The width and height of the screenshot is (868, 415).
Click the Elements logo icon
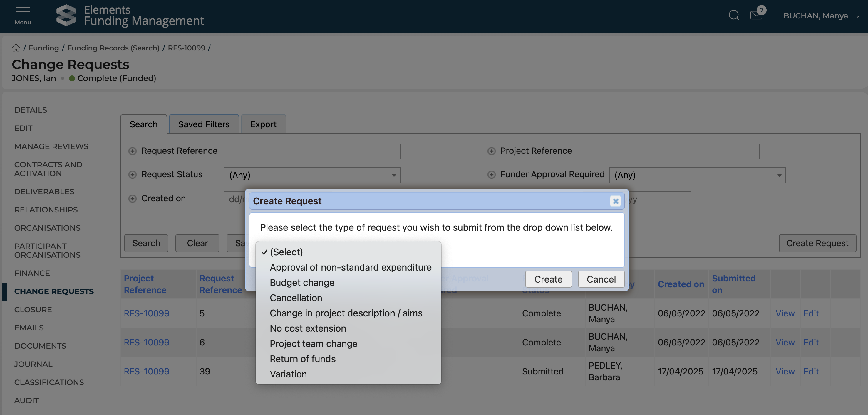[66, 16]
